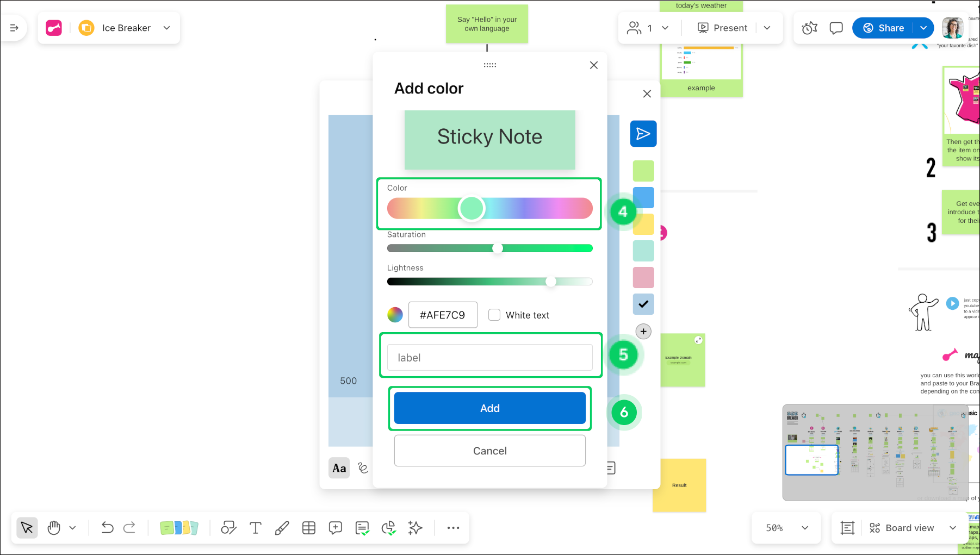Click the Color hue slider handle
980x555 pixels.
472,209
